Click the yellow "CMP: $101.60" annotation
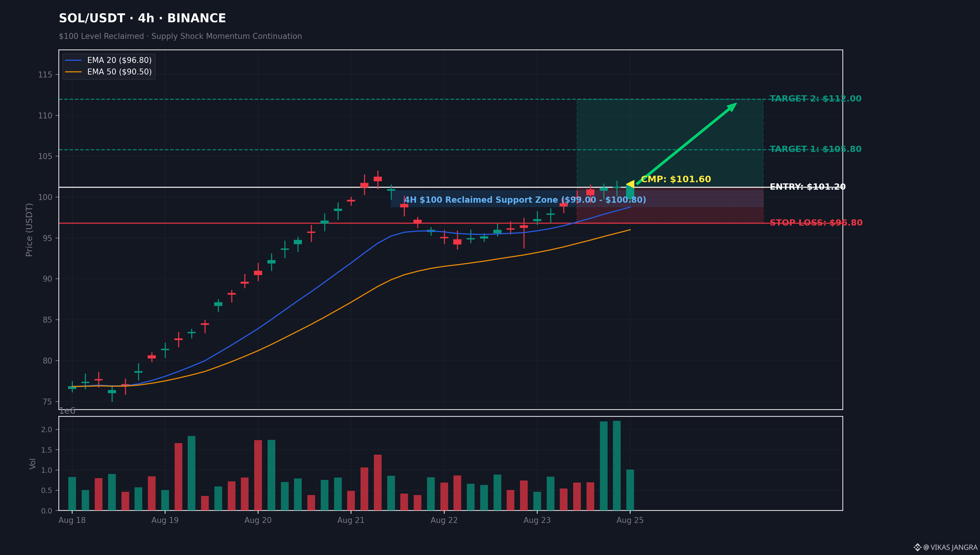This screenshot has width=980, height=555. [x=676, y=179]
